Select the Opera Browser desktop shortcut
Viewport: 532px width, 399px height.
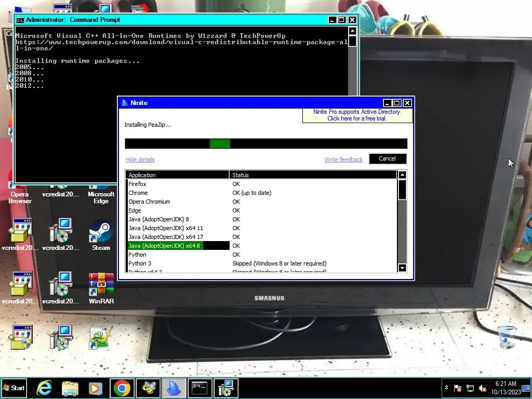click(x=20, y=193)
